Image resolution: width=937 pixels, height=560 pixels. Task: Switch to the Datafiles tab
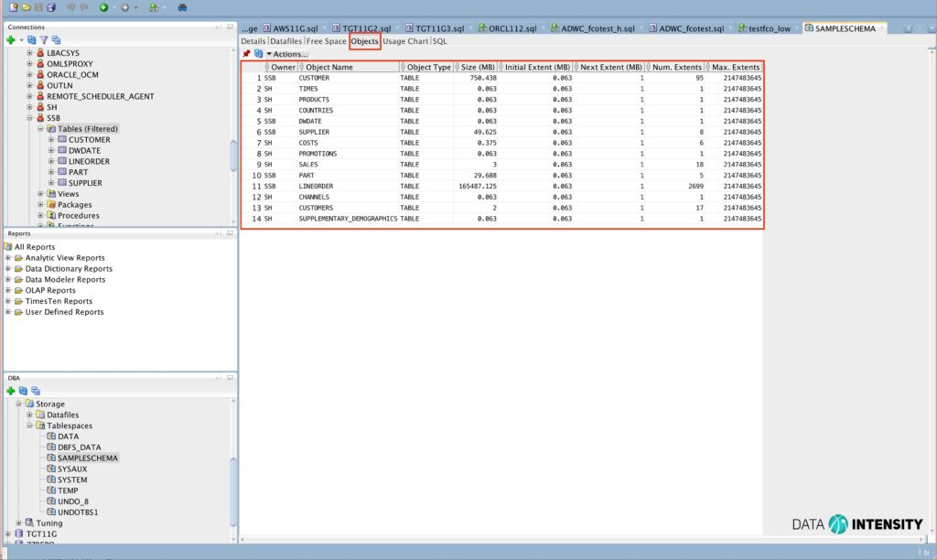285,41
